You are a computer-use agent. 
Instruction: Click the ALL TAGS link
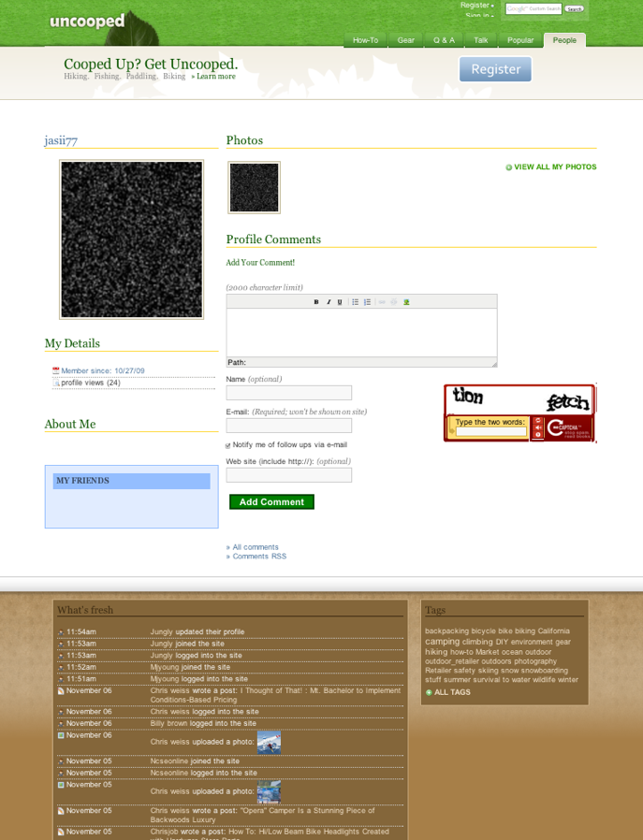[452, 692]
